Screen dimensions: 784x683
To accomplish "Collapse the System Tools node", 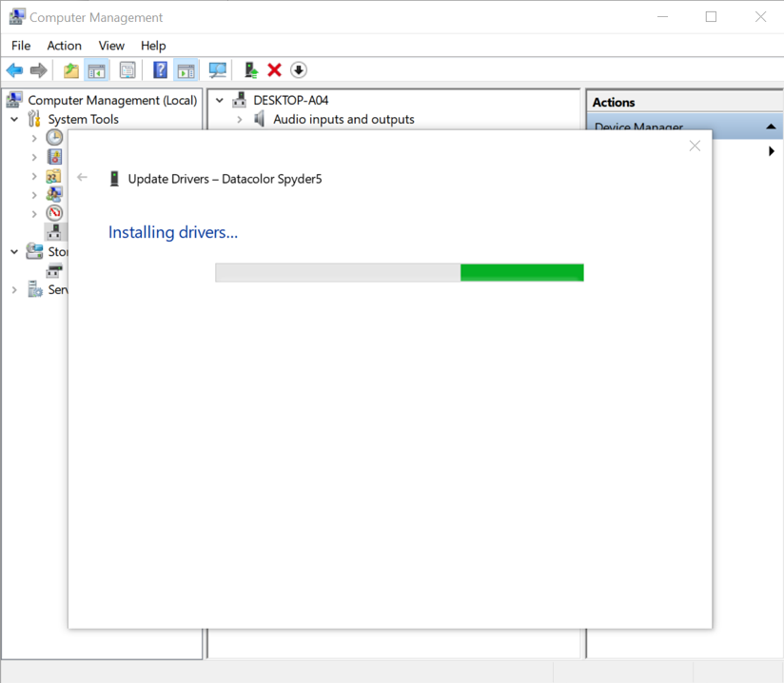I will click(x=14, y=120).
